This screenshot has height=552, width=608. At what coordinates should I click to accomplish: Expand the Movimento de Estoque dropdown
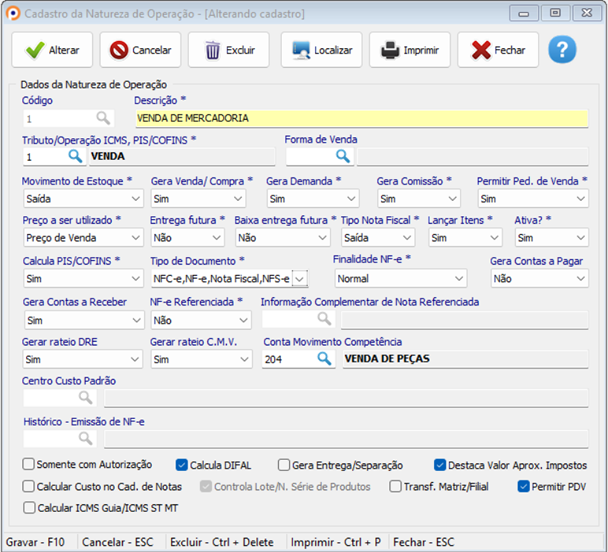135,199
